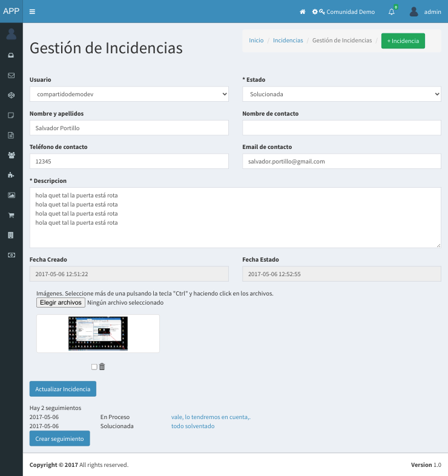Open the 'todo solventado' follow-up link
The height and width of the screenshot is (476, 448).
(193, 426)
